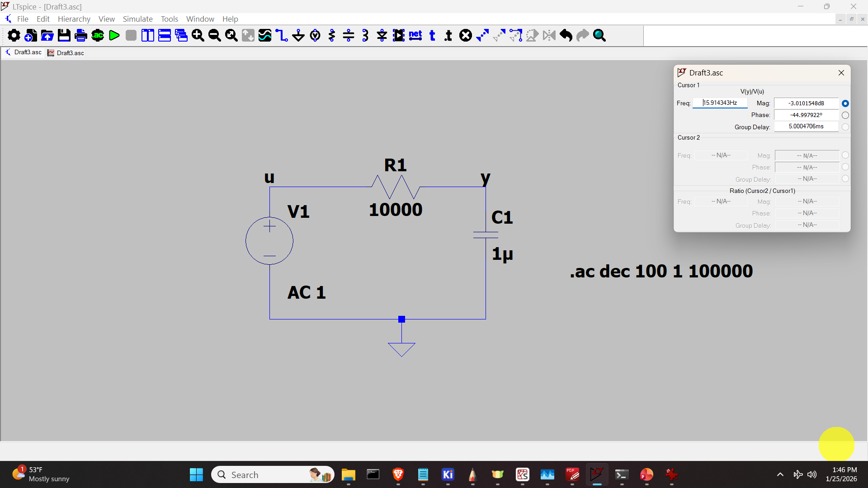Viewport: 868px width, 488px height.
Task: Click the .ac dec SPICE directive text
Action: point(661,271)
